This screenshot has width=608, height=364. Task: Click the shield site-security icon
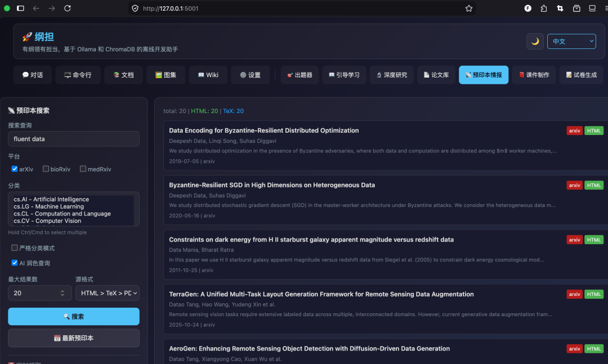pyautogui.click(x=135, y=8)
